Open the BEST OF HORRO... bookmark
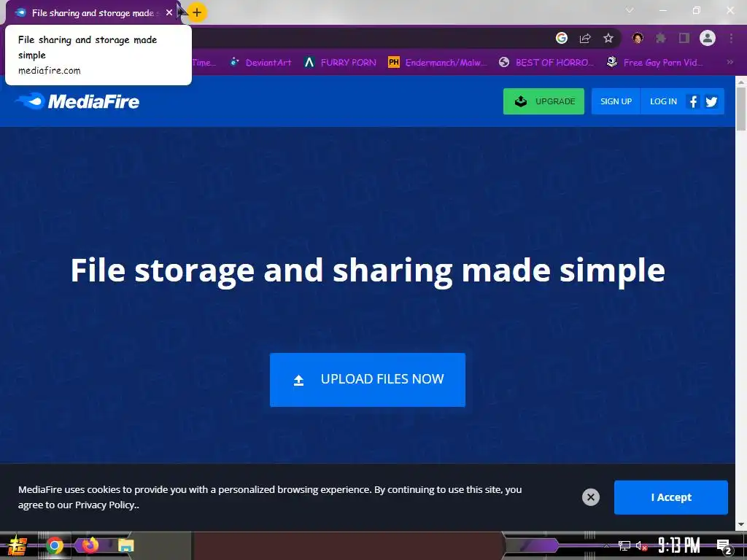The image size is (747, 560). 546,63
